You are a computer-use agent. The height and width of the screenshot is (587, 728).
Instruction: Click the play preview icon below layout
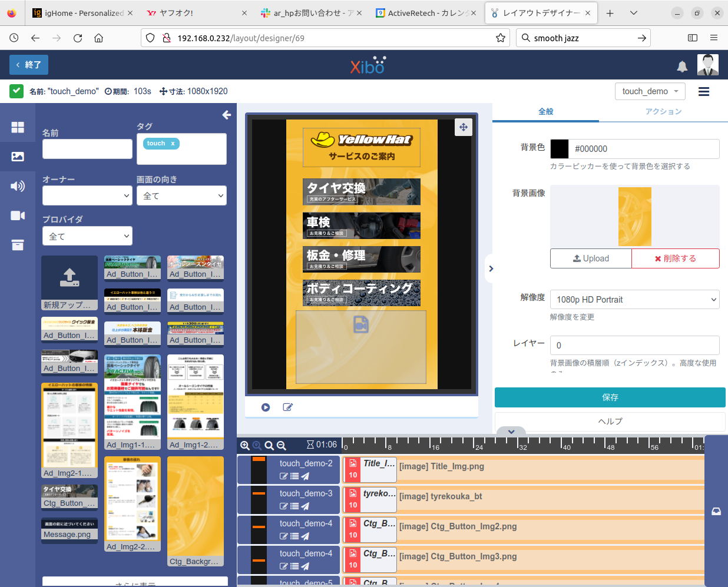pyautogui.click(x=266, y=407)
